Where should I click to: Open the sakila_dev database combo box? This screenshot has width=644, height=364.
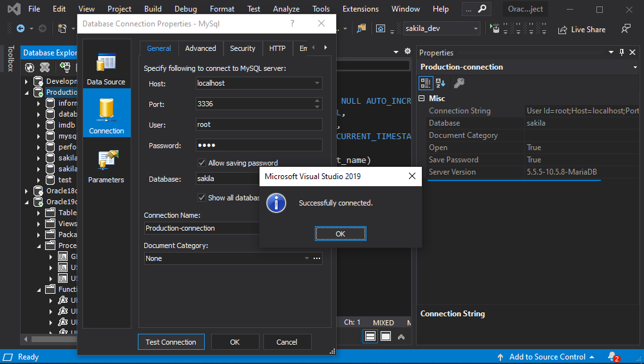pos(442,28)
